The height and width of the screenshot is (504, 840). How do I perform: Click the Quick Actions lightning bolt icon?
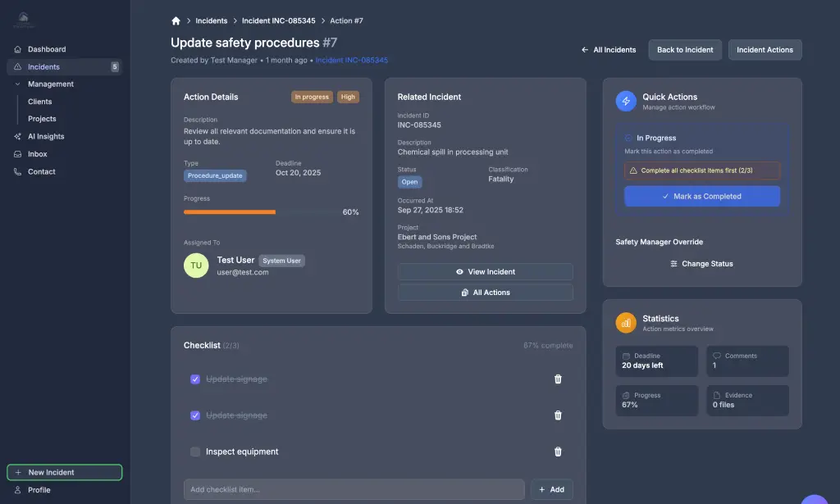coord(626,102)
